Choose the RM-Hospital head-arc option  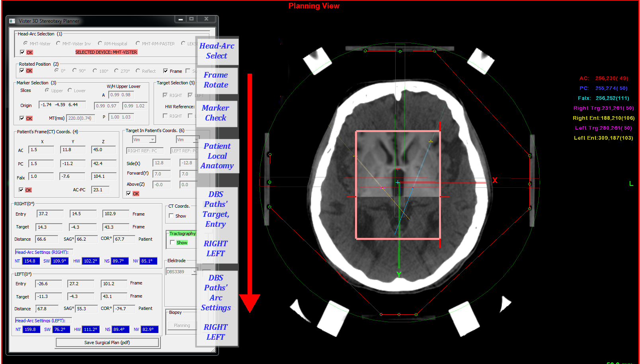pyautogui.click(x=100, y=43)
